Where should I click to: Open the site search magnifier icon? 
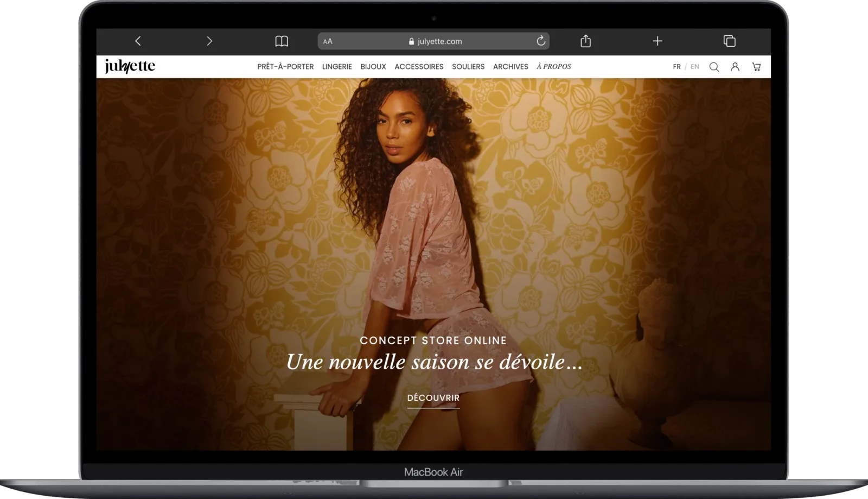[714, 67]
